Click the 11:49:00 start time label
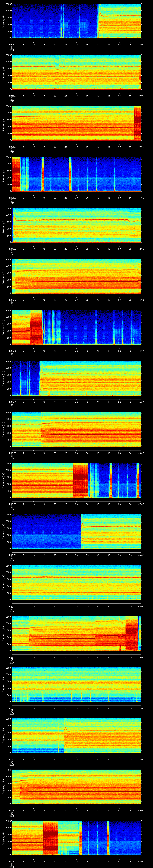Image resolution: width=153 pixels, height=868 pixels. 12,657
